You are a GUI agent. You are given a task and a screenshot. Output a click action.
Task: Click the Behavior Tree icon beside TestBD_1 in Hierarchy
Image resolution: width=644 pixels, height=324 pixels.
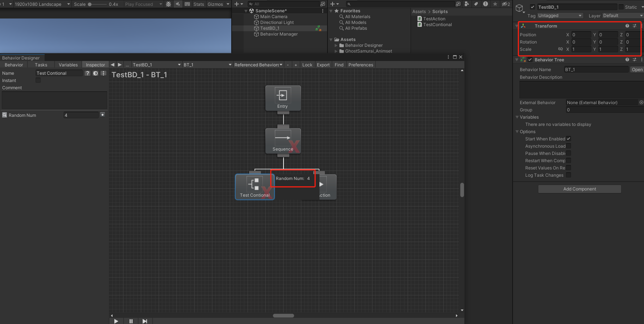coord(318,28)
